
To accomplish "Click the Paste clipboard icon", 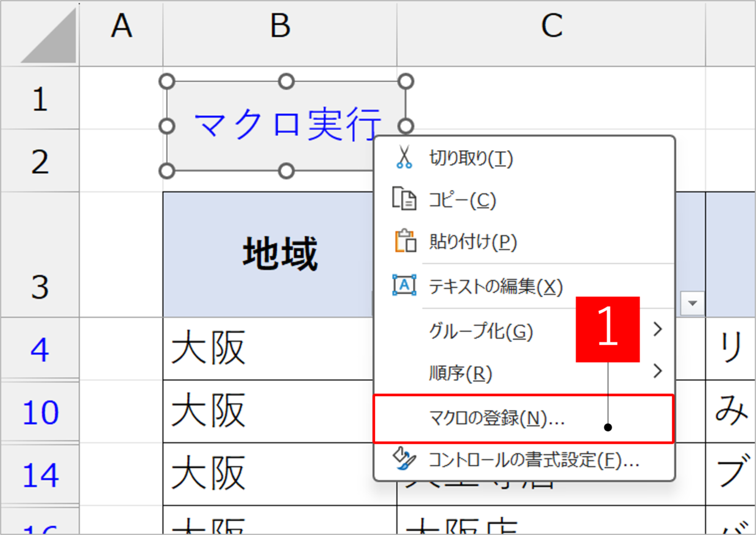I will point(405,241).
